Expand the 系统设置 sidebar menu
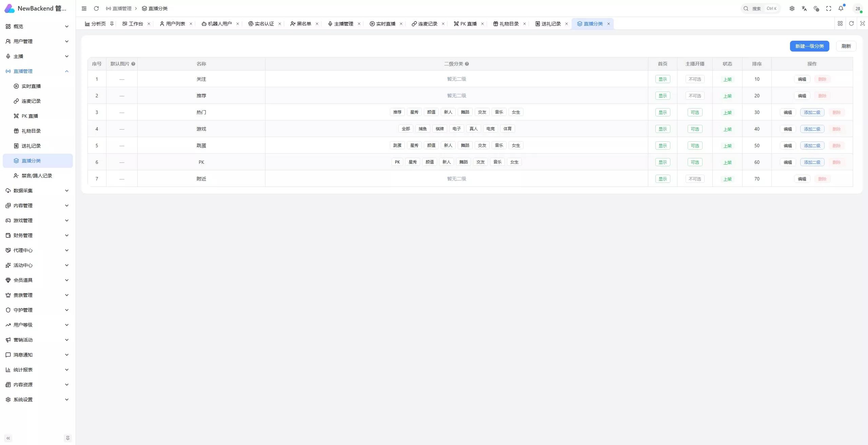 [38, 400]
